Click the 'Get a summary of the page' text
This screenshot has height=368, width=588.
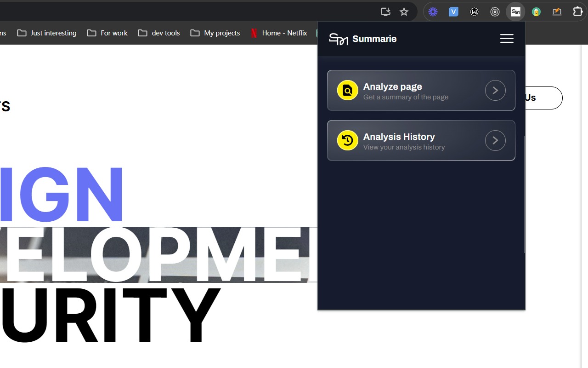tap(406, 97)
